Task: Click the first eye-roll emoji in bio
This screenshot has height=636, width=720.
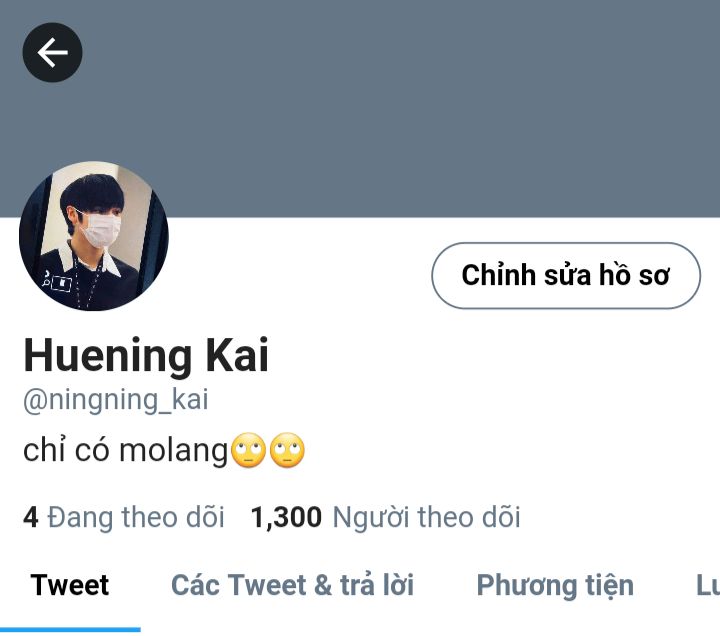Action: click(x=248, y=450)
